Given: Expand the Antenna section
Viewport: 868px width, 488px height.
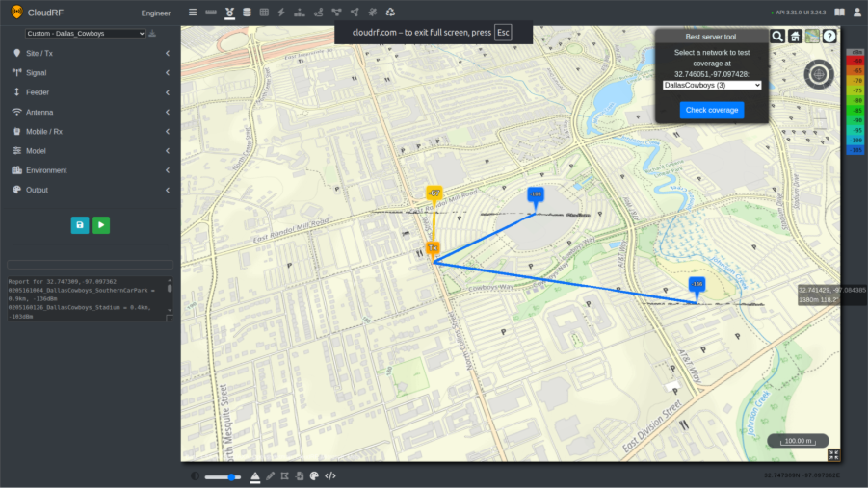Looking at the screenshot, I should [x=91, y=112].
